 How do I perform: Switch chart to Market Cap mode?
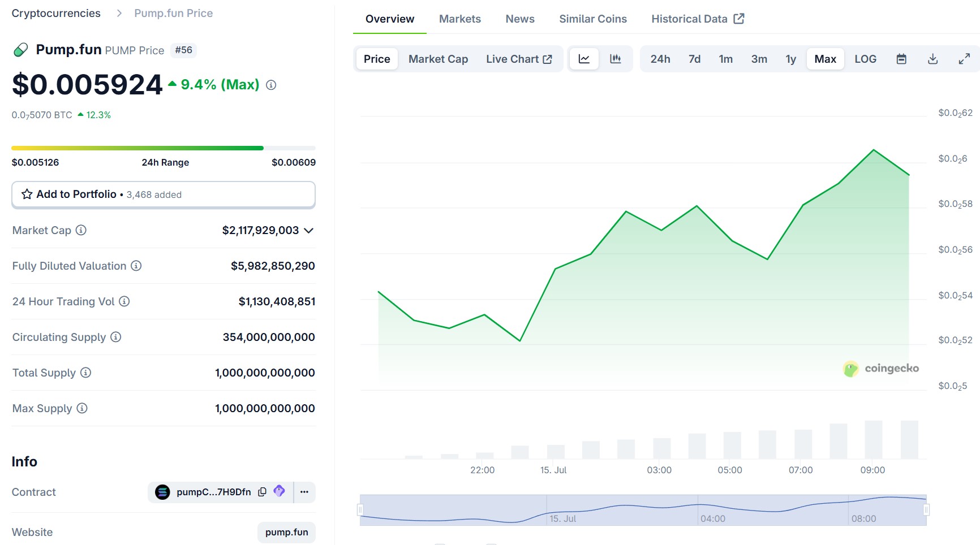[x=438, y=58]
